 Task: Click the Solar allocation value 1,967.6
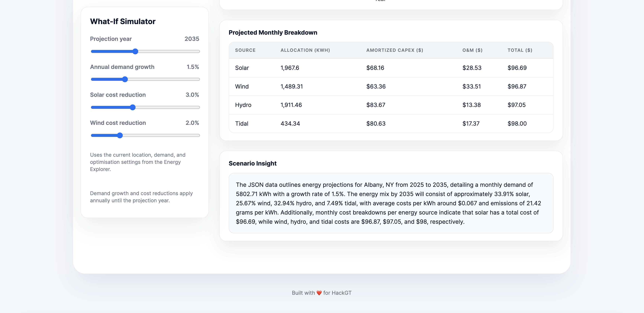pyautogui.click(x=290, y=68)
